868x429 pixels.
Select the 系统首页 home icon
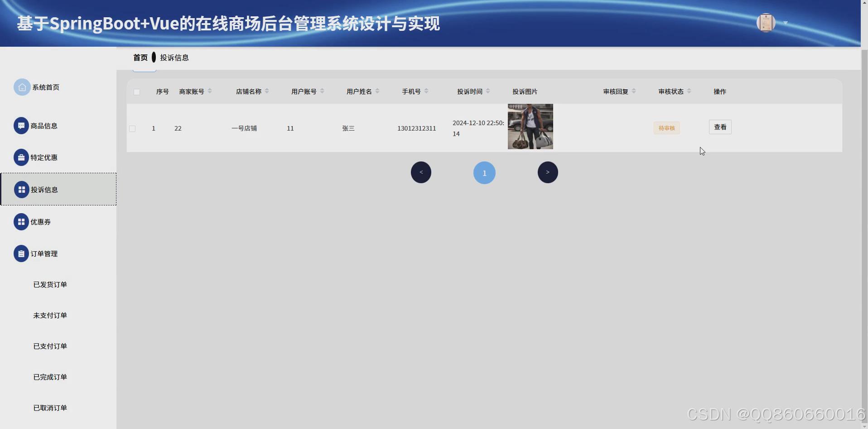tap(21, 87)
